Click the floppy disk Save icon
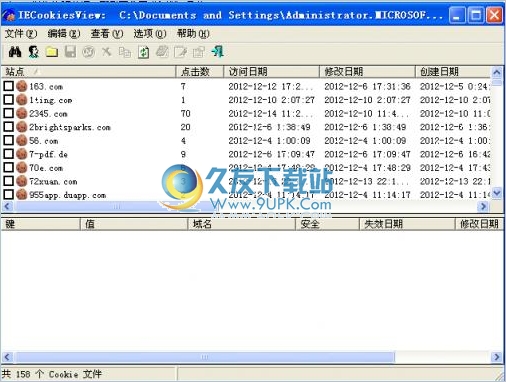The width and height of the screenshot is (506, 382). 70,52
